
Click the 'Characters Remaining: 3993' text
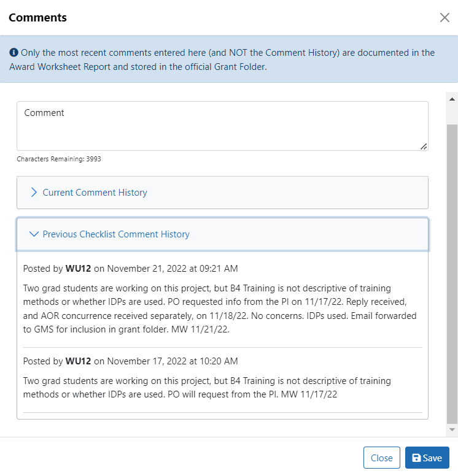(59, 159)
